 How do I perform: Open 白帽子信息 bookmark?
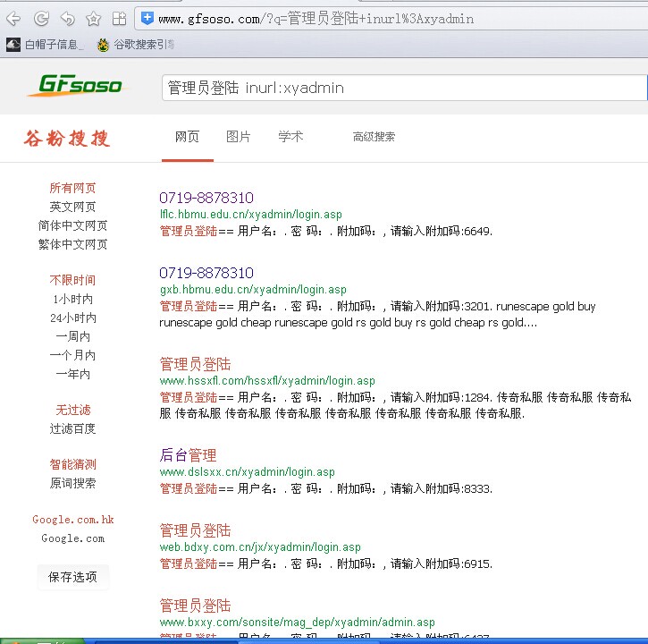(x=45, y=44)
